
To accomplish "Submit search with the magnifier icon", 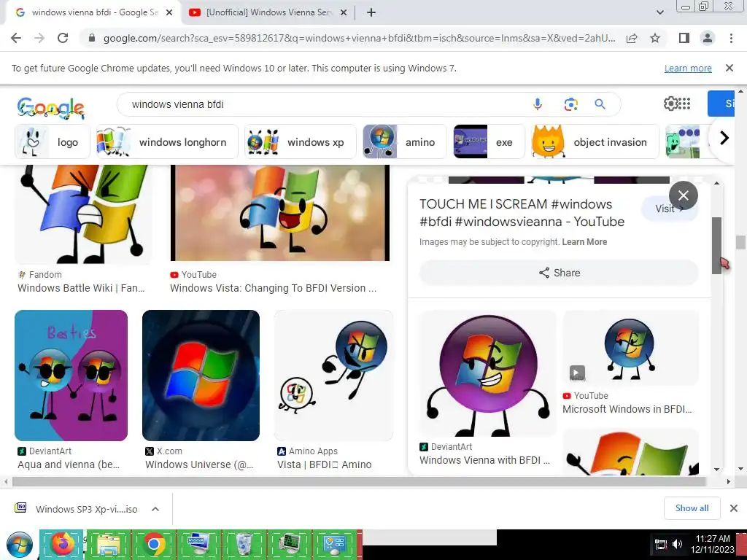I will [600, 104].
